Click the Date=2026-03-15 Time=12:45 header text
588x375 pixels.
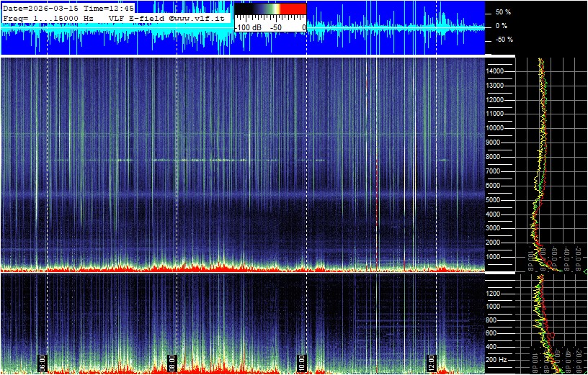click(x=68, y=7)
